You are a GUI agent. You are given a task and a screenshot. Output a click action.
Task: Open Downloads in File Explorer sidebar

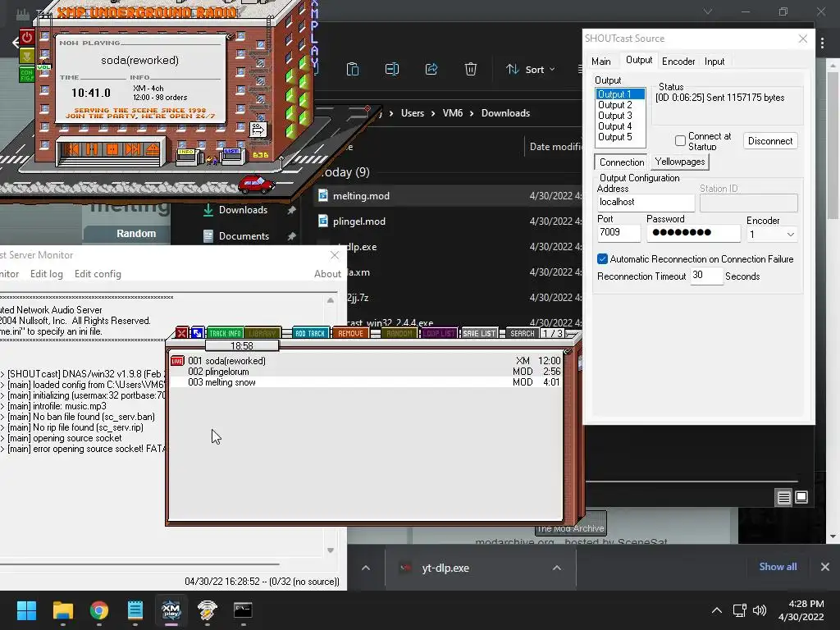[243, 210]
